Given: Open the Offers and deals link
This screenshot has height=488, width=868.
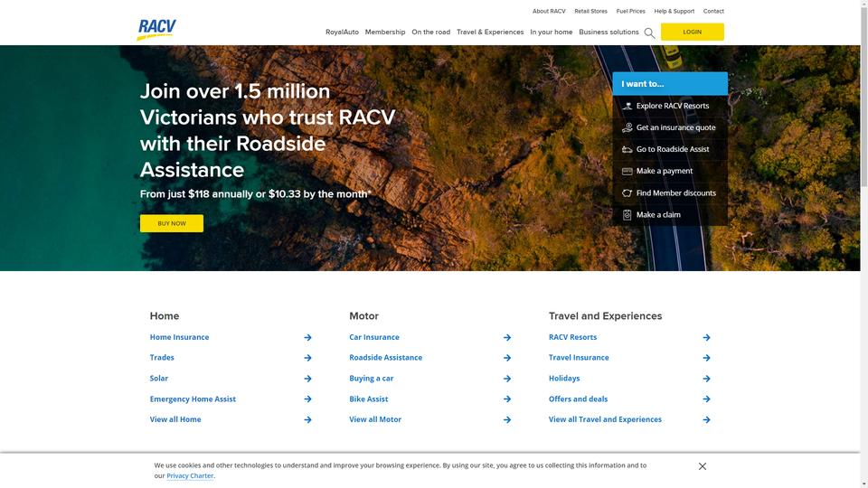Looking at the screenshot, I should (578, 399).
